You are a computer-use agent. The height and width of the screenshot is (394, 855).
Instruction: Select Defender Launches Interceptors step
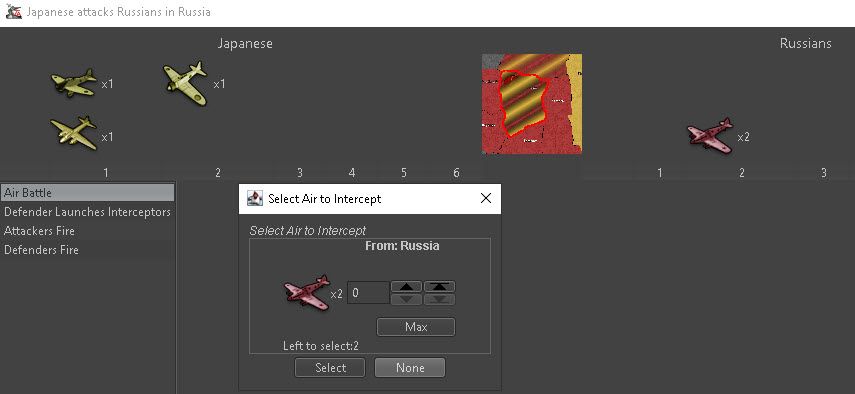pos(87,212)
